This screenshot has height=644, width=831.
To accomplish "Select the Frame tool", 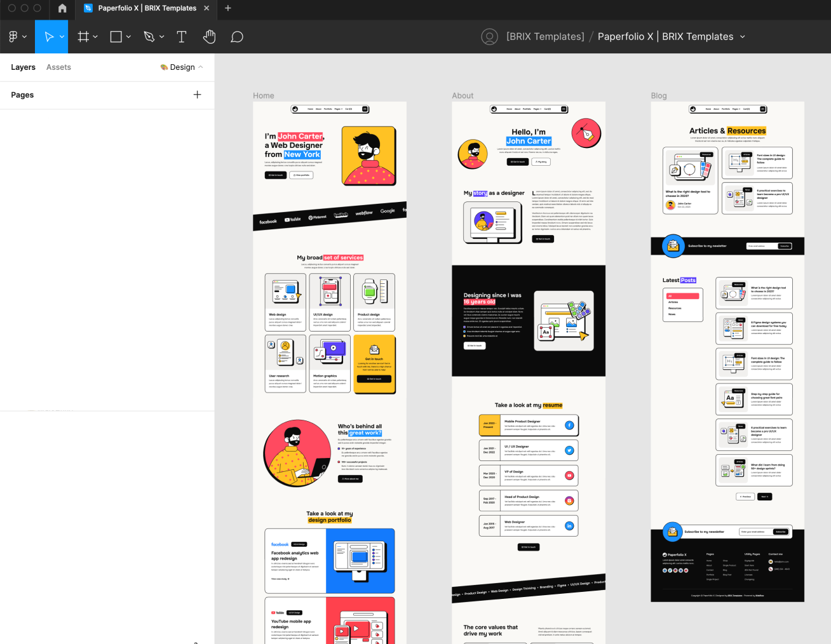I will pyautogui.click(x=83, y=37).
